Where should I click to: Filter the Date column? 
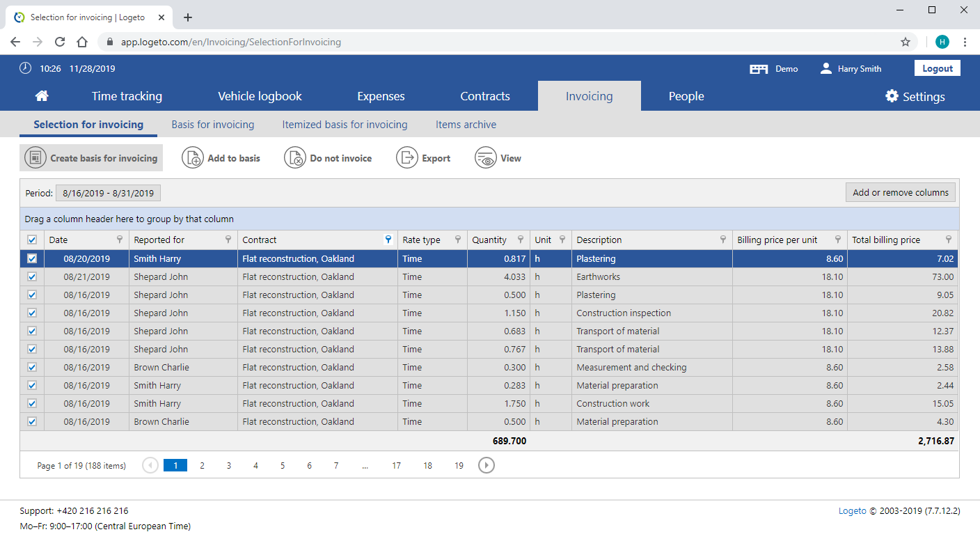(120, 240)
